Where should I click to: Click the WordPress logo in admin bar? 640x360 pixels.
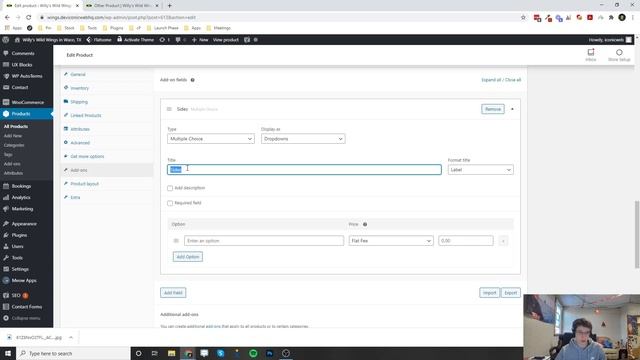pyautogui.click(x=6, y=40)
